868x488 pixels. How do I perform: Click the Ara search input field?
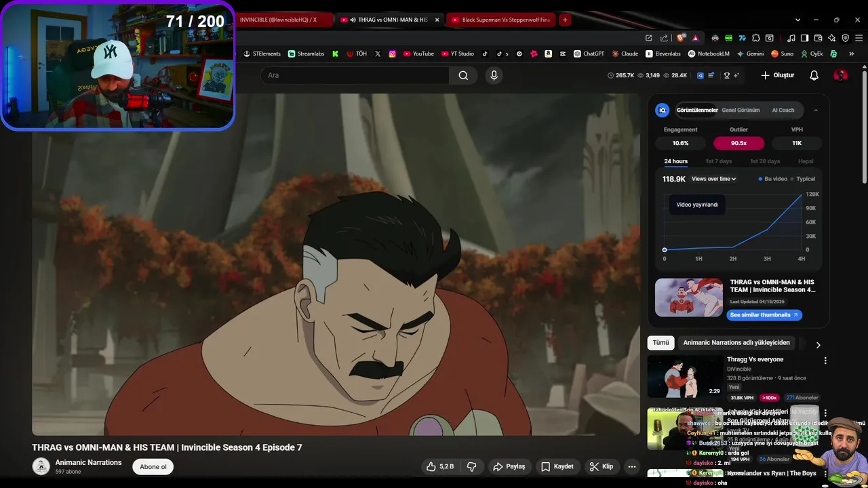click(355, 75)
